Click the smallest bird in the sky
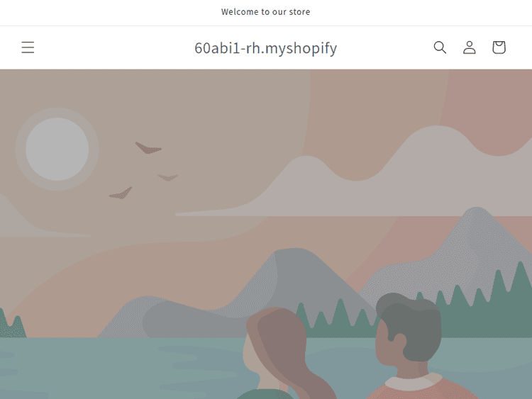532x399 pixels. click(167, 177)
